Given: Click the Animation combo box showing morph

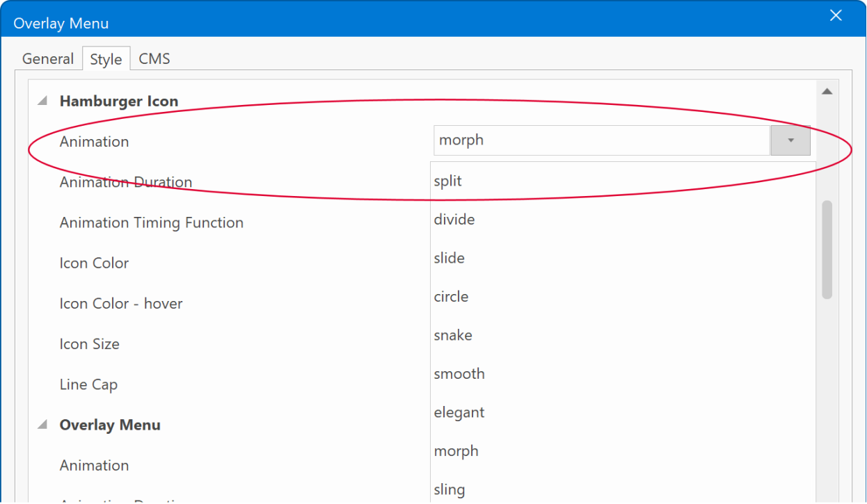Looking at the screenshot, I should coord(602,140).
